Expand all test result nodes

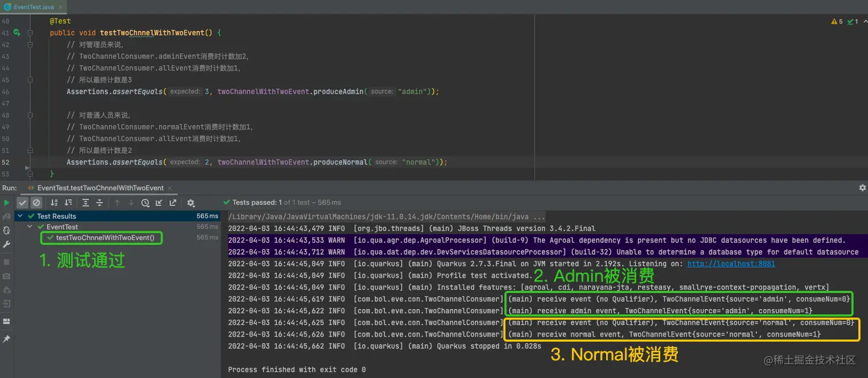point(86,202)
